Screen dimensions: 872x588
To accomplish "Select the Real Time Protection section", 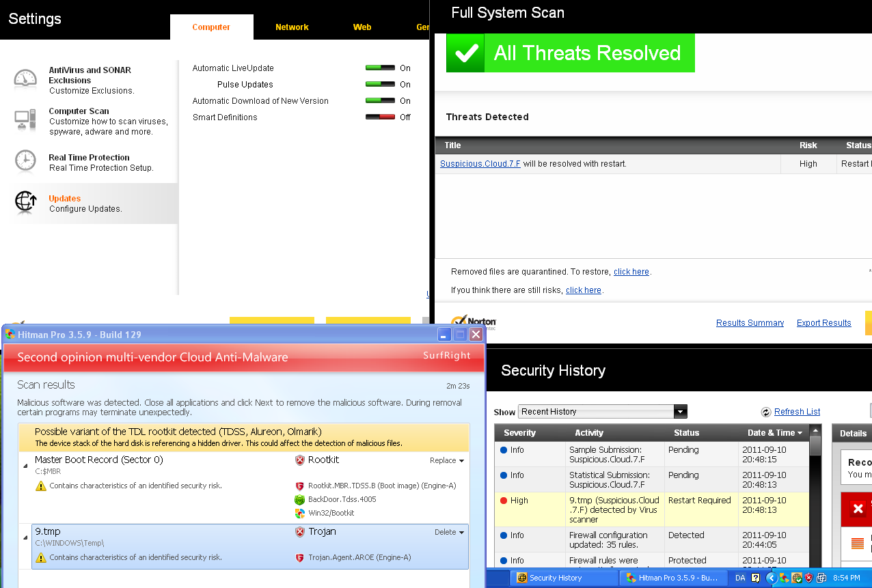I will point(94,163).
